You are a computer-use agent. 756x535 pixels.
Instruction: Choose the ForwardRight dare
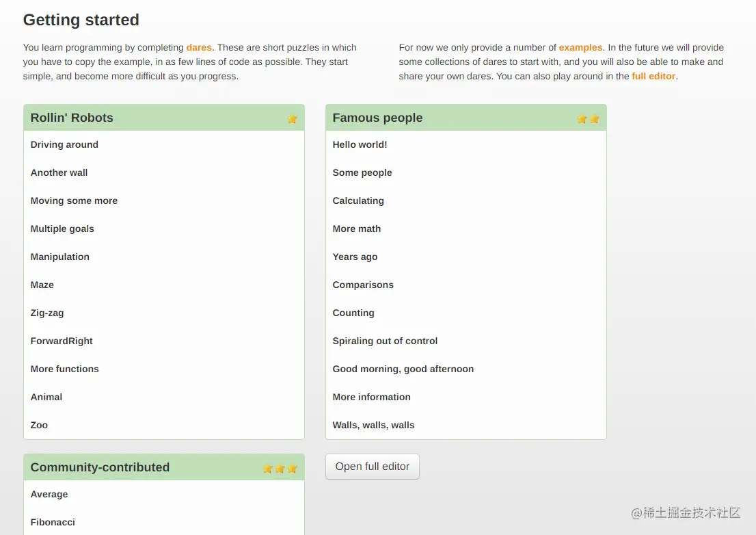point(62,341)
